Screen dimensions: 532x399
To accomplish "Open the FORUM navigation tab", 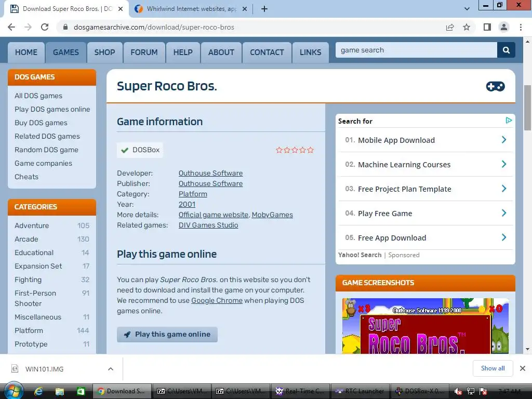I will (x=144, y=52).
